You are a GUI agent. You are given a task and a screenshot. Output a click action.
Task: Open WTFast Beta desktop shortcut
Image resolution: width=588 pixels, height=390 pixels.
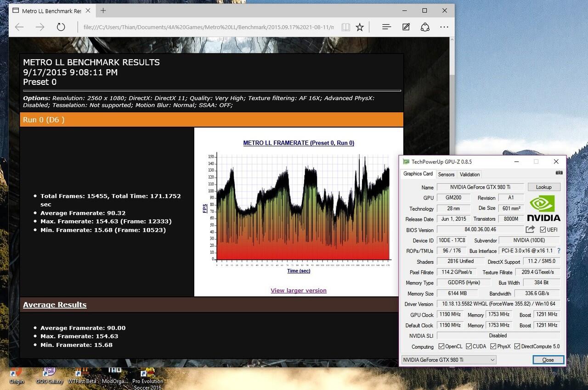click(82, 375)
